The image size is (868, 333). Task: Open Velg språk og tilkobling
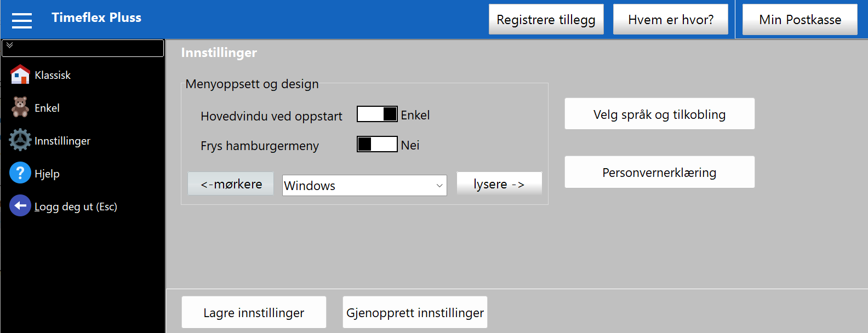pyautogui.click(x=659, y=114)
